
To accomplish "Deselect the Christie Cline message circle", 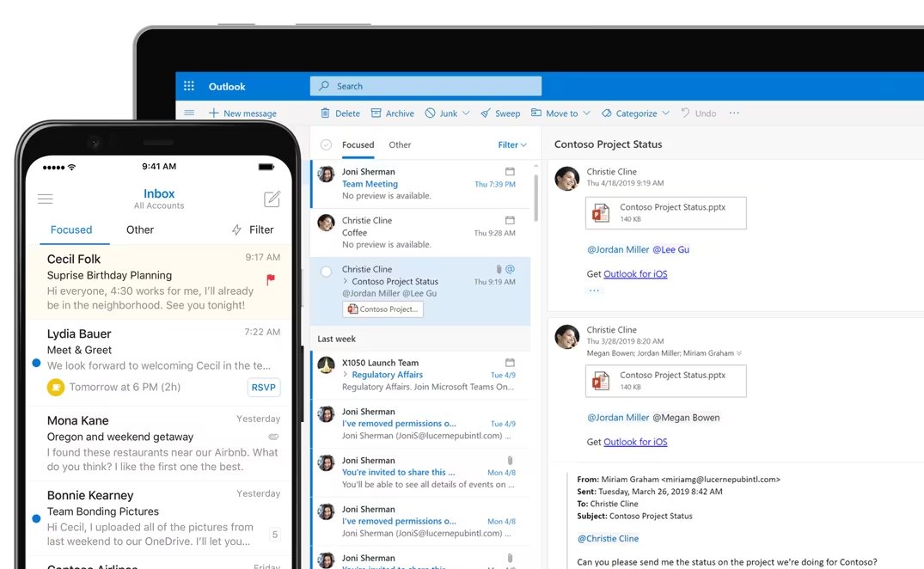I will [326, 268].
